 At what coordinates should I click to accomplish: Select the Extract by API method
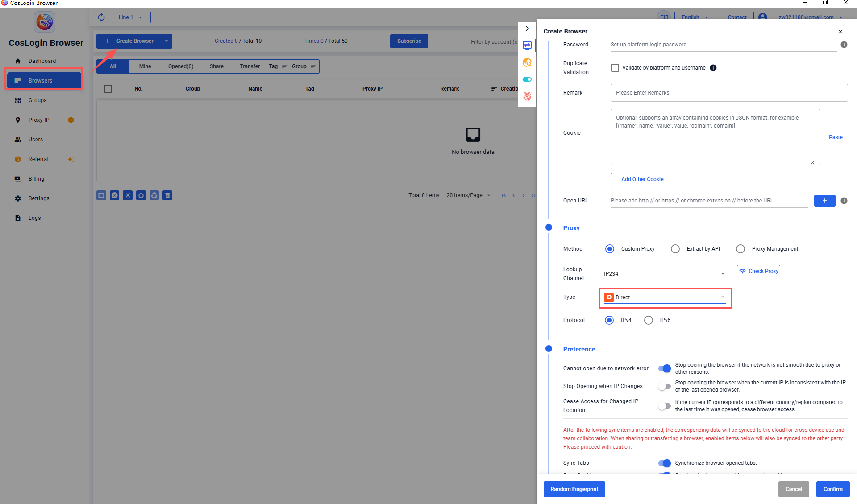[675, 249]
